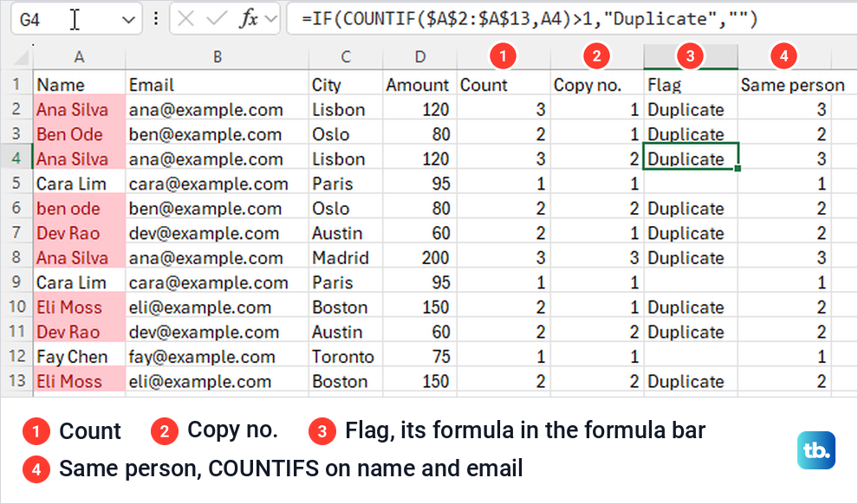This screenshot has height=504, width=858.
Task: Select column D header
Action: pos(419,56)
